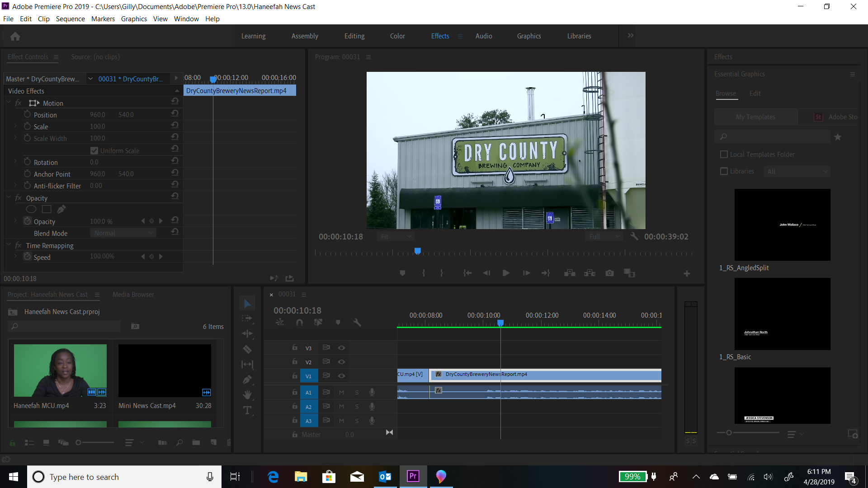Hide the V1 track output eye
The image size is (868, 488).
point(342,375)
